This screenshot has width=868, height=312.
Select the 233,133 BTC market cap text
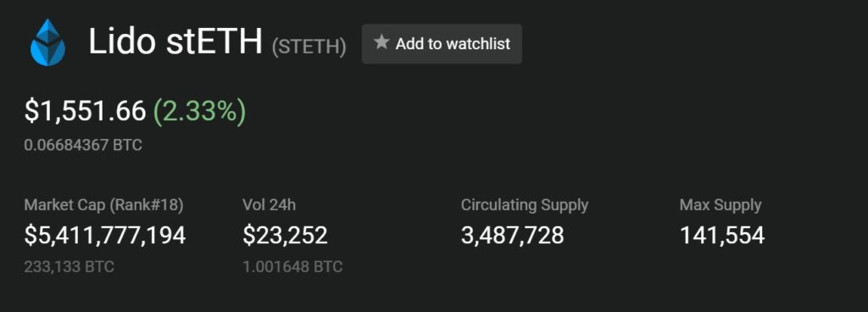[x=70, y=267]
